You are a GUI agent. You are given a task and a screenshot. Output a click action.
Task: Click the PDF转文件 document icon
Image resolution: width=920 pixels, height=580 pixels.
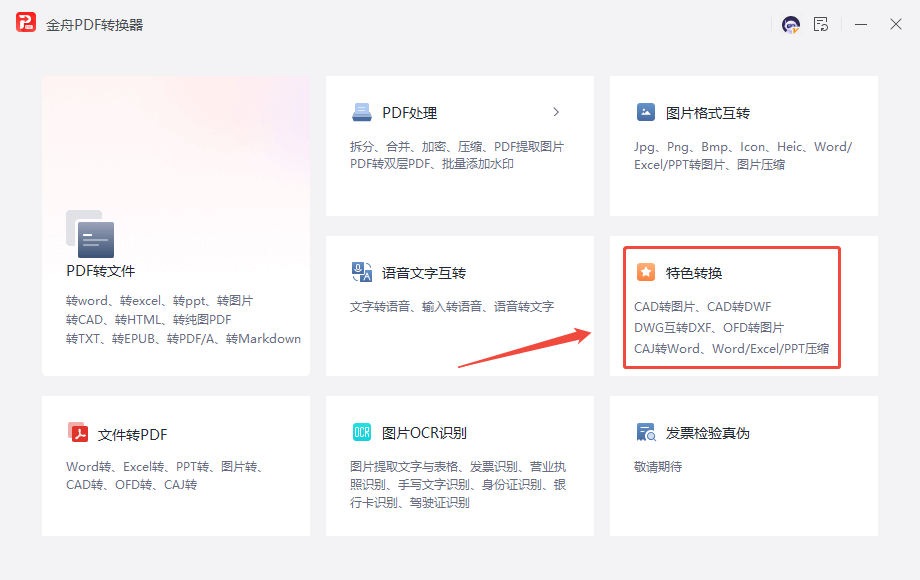coord(90,234)
